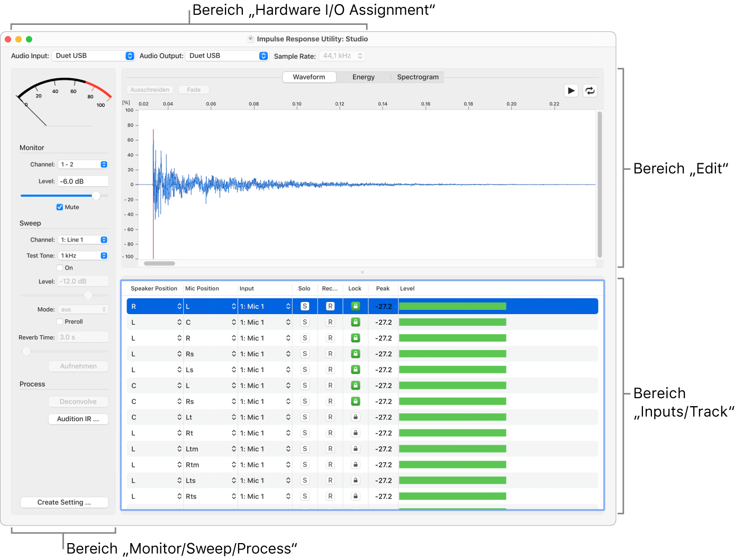Switch to the Spectrogram tab
The height and width of the screenshot is (560, 743).
click(x=418, y=77)
